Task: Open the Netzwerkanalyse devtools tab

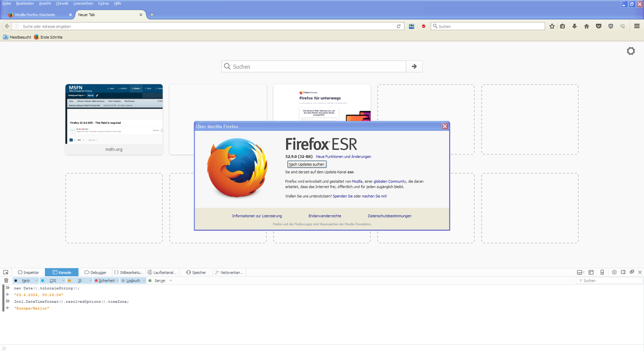Action: (229, 272)
